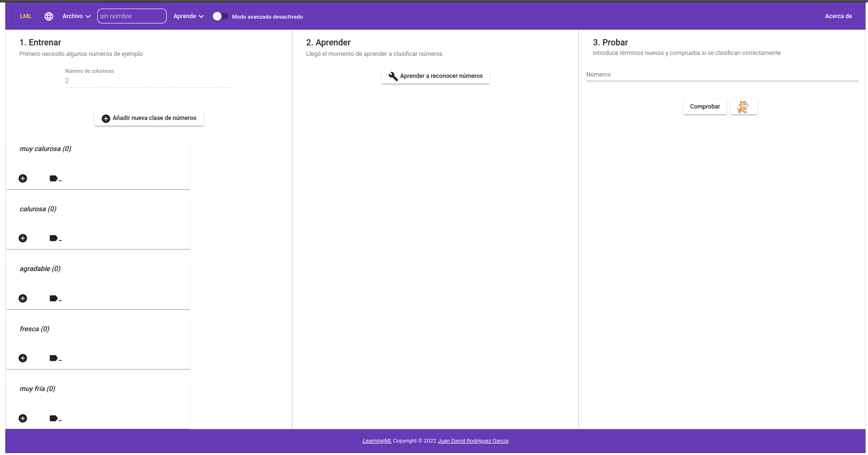Focus the Números test input field
The width and height of the screenshot is (868, 455).
(721, 75)
